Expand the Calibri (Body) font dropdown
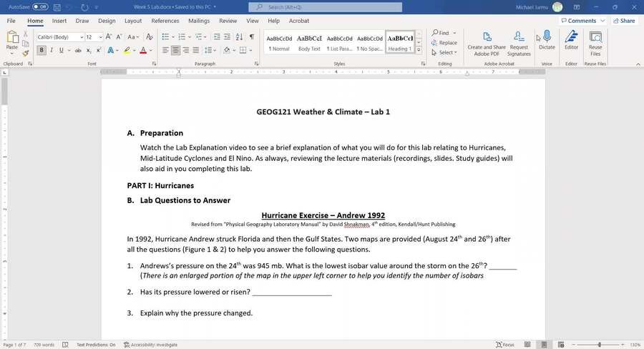This screenshot has width=644, height=349. click(x=82, y=37)
